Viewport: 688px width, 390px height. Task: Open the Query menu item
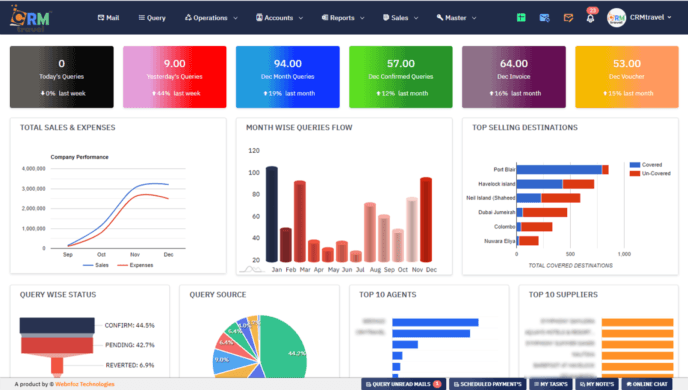[152, 18]
